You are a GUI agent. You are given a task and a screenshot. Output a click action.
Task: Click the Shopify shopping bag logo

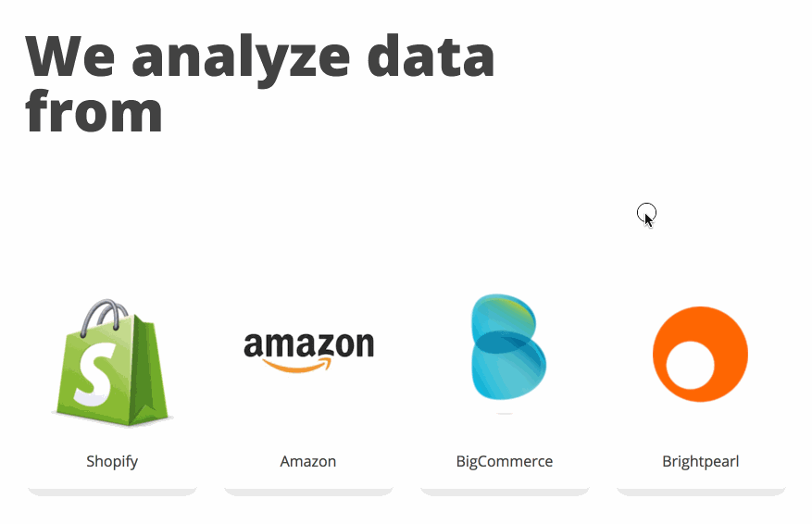click(113, 366)
